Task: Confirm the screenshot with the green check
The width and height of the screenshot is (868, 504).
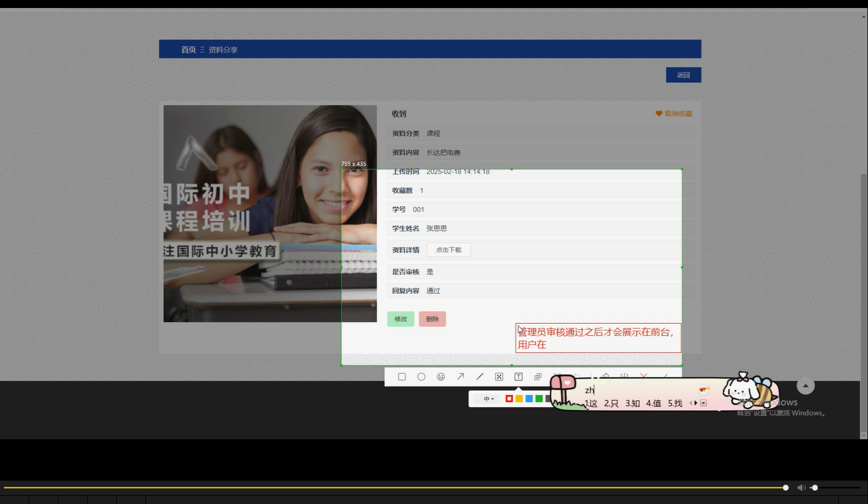Action: point(665,376)
